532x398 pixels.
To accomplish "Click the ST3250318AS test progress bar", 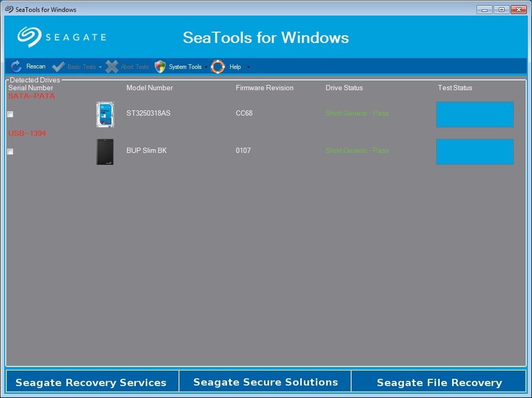I will pyautogui.click(x=474, y=115).
